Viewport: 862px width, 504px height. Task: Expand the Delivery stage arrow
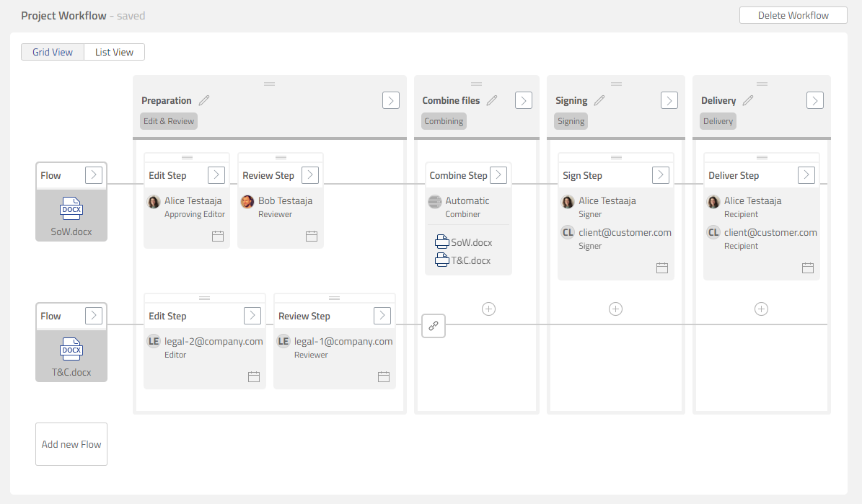pos(815,100)
